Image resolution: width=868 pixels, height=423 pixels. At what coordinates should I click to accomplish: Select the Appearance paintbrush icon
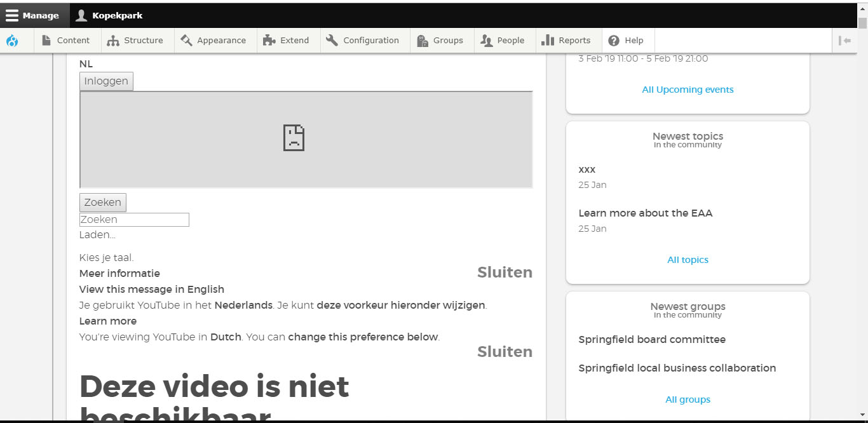[x=186, y=40]
